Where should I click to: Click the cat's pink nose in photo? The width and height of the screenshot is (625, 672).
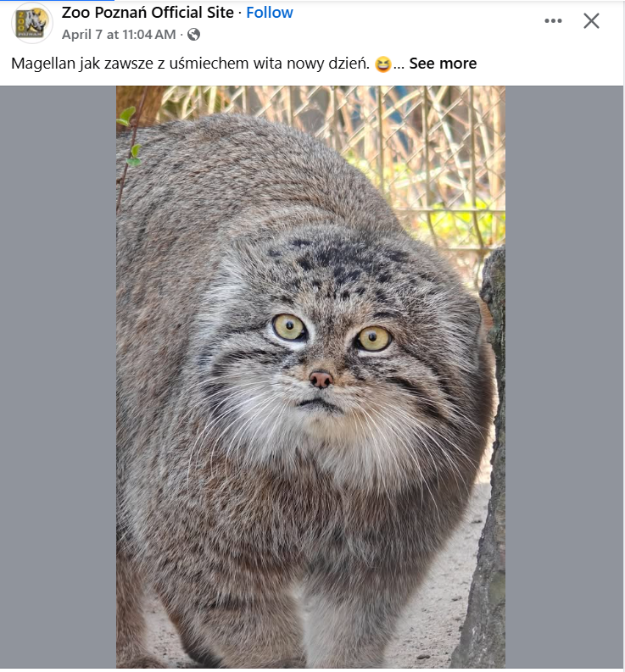(321, 379)
